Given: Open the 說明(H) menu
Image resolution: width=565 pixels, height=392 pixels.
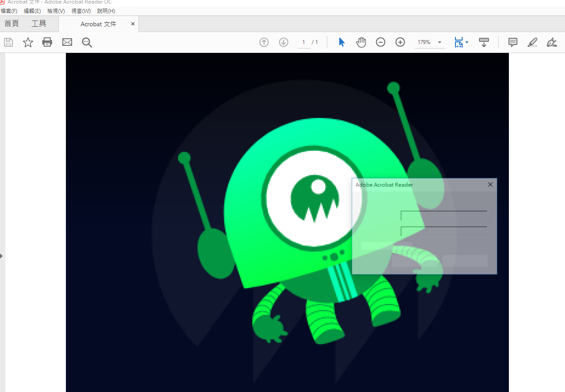Looking at the screenshot, I should pyautogui.click(x=106, y=11).
